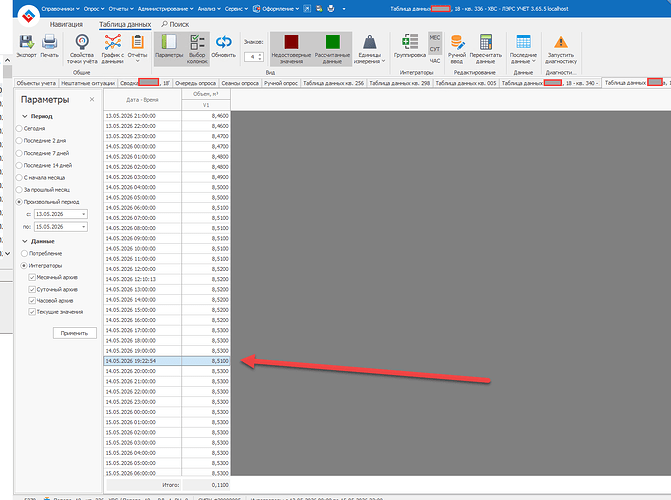Screen dimensions: 671x500
Task: Open the Опрос menu
Action: [94, 9]
